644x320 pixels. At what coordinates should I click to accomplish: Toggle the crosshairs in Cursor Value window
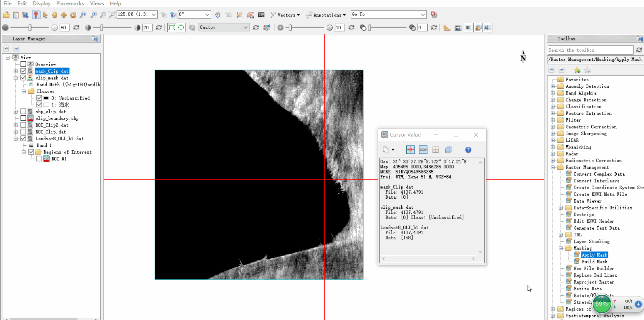tap(410, 150)
